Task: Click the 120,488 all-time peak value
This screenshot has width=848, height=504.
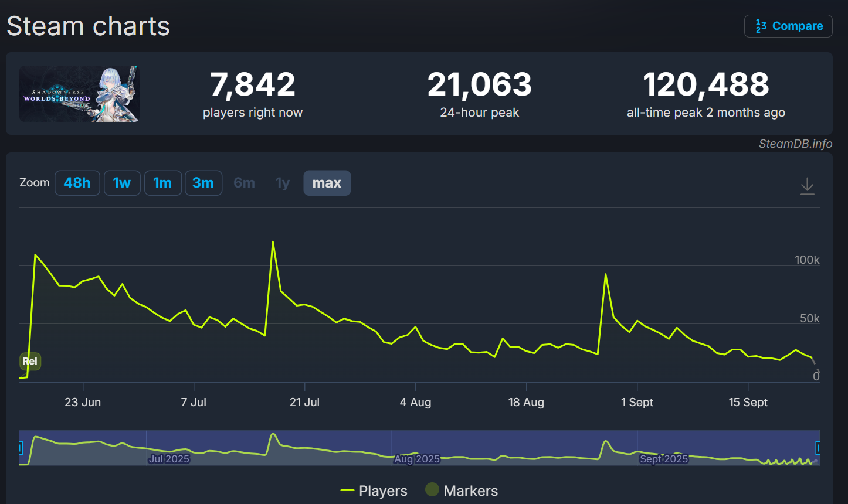Action: (706, 84)
